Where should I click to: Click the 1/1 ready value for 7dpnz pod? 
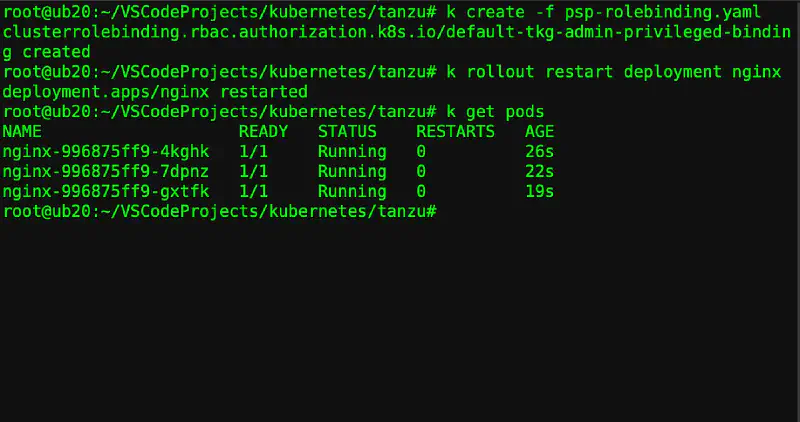(253, 171)
